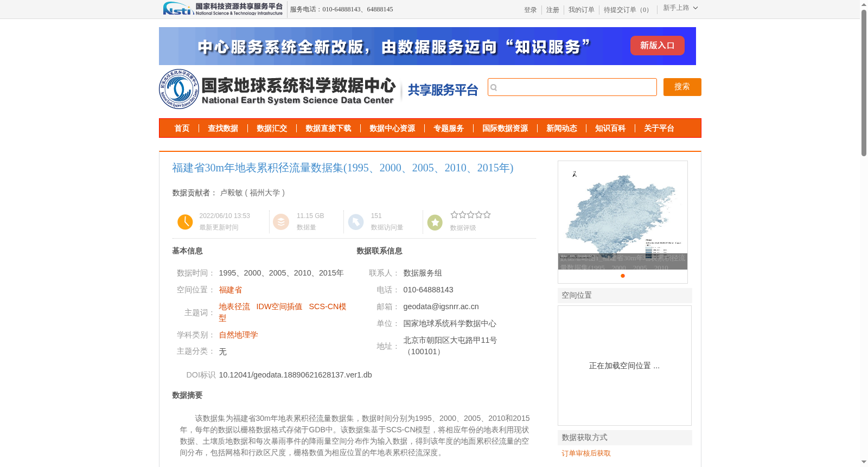Click the 共享服务平台 text

(443, 90)
